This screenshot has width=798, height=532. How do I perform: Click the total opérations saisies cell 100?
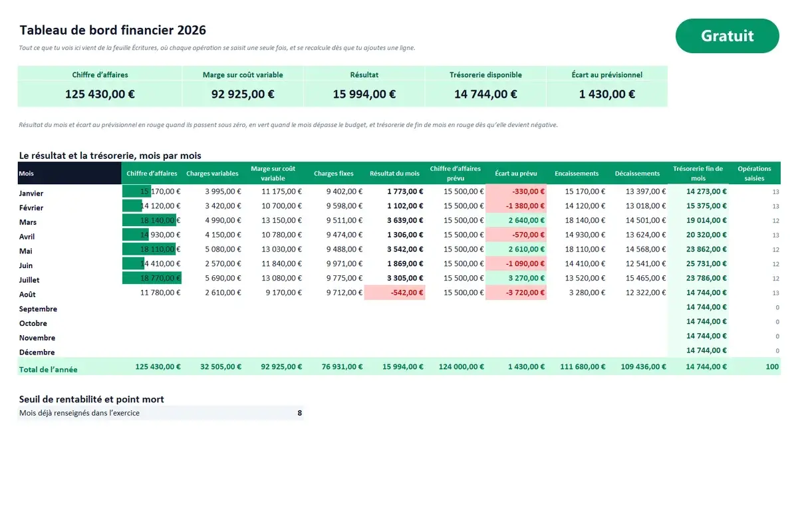(x=755, y=366)
